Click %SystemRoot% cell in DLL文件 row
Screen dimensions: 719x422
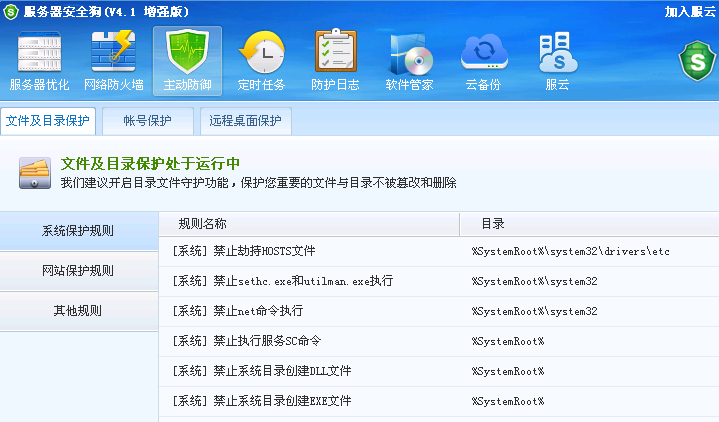[508, 371]
